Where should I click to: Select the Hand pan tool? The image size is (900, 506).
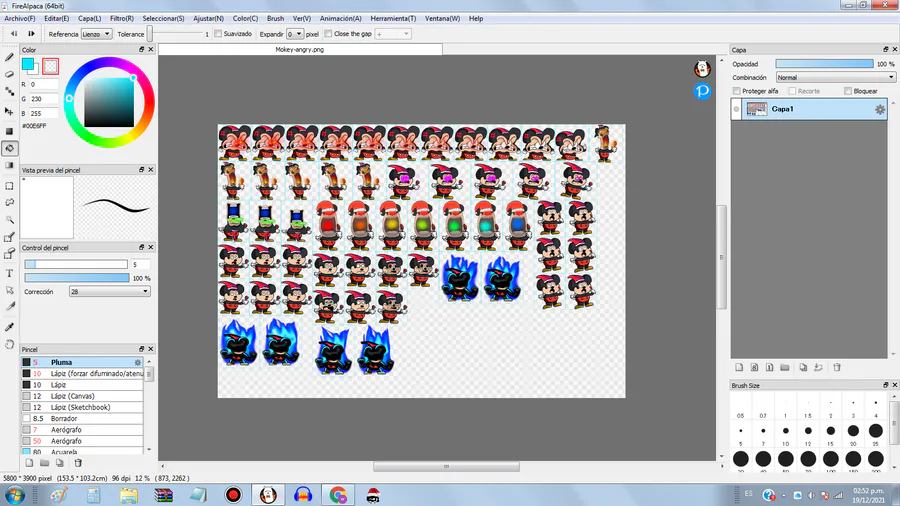click(x=9, y=344)
